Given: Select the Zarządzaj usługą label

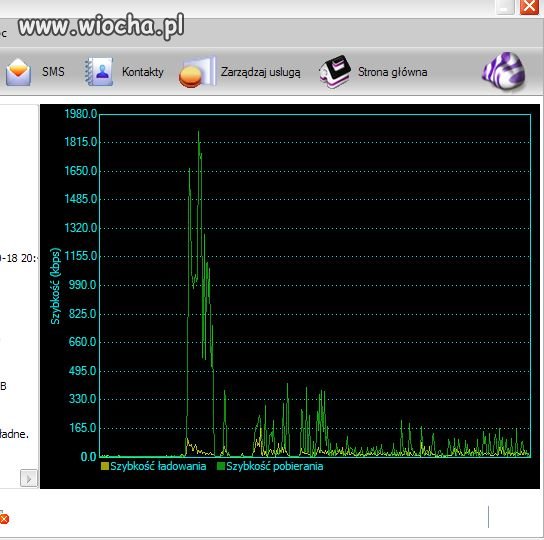Looking at the screenshot, I should 261,72.
